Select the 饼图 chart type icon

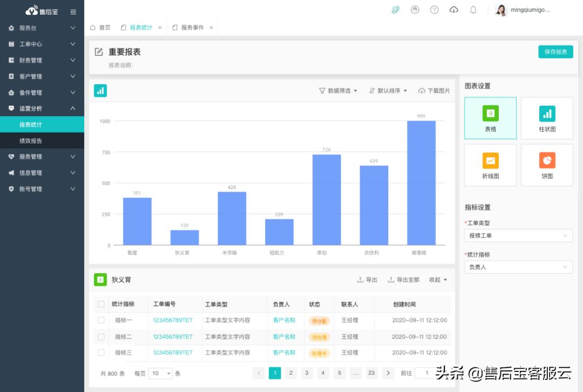click(547, 165)
